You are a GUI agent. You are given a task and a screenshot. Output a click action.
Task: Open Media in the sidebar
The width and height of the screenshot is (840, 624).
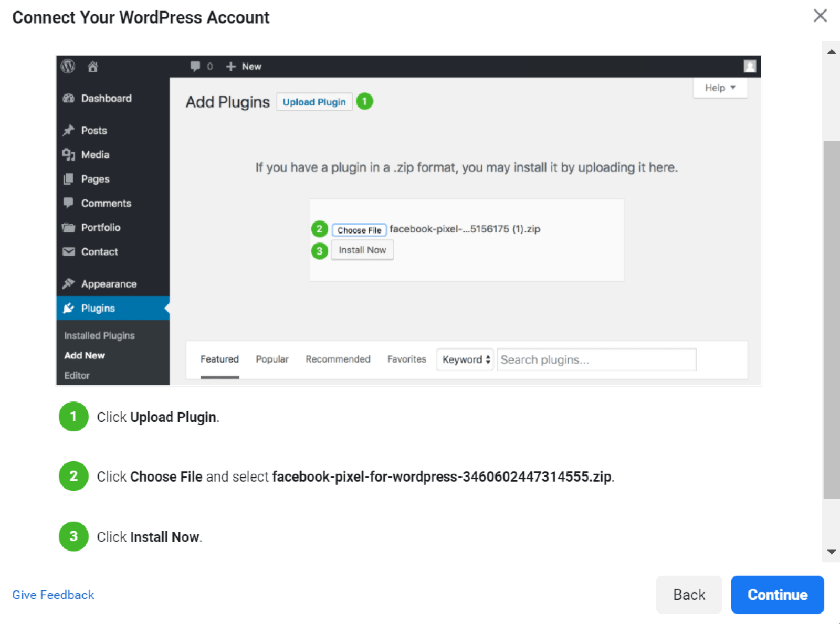tap(95, 155)
